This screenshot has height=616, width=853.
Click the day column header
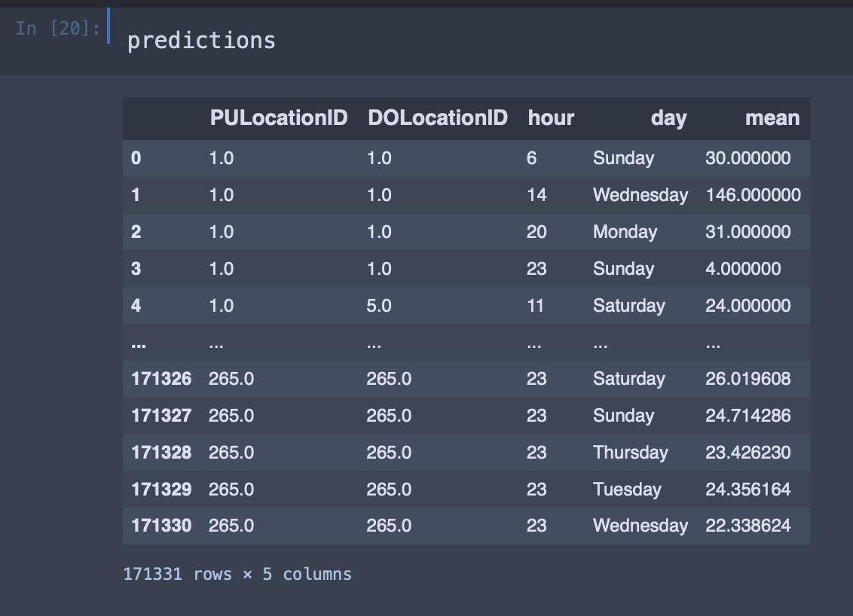pyautogui.click(x=668, y=118)
